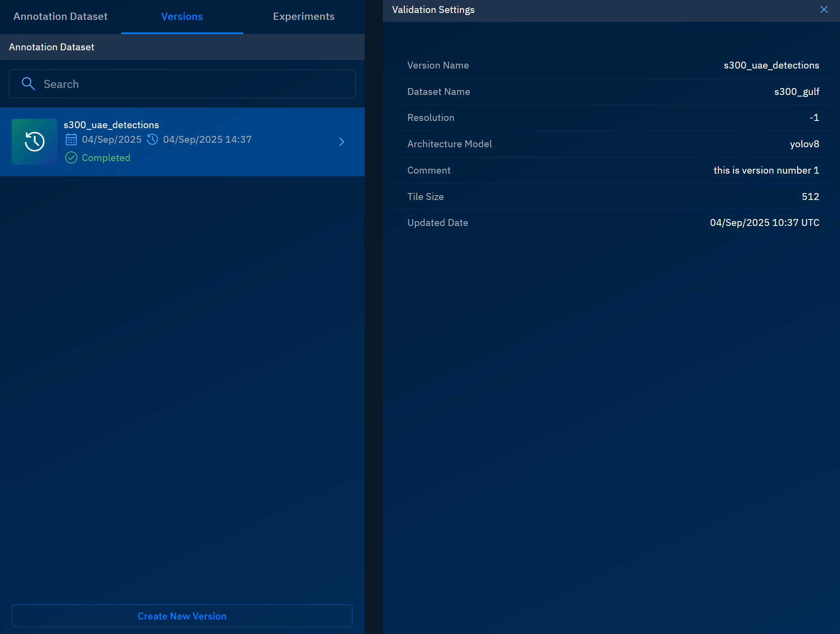Click the clock icon beside 14:37 timestamp
The height and width of the screenshot is (634, 840).
tap(153, 140)
